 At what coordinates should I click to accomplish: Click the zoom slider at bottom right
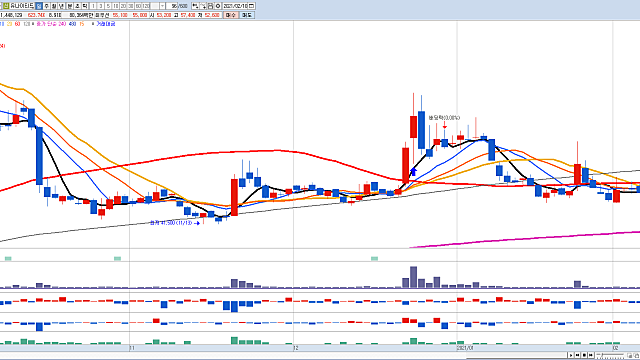tap(610, 355)
